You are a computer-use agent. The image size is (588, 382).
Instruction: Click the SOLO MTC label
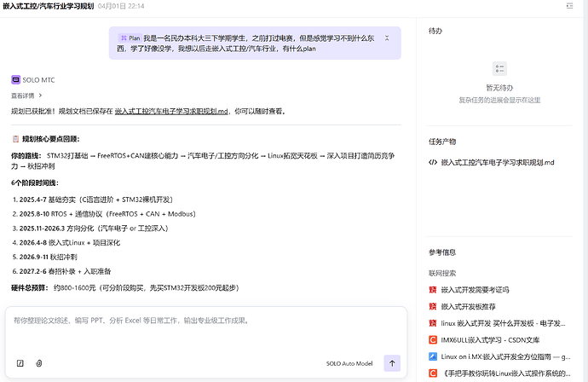point(38,80)
